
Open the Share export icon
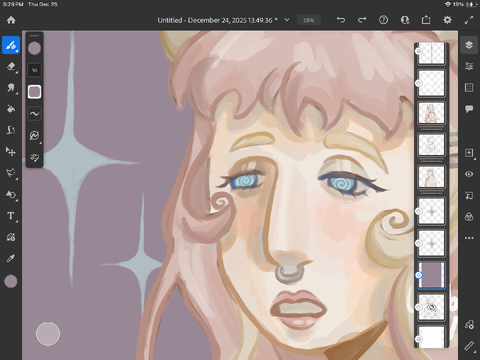point(426,20)
